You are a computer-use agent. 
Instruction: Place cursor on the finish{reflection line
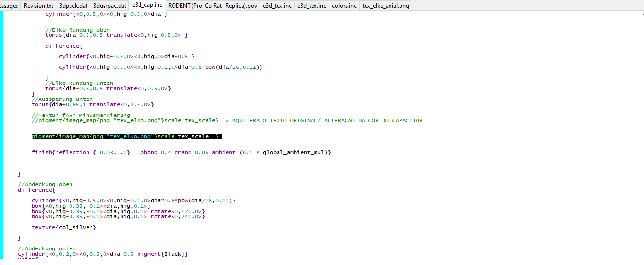click(181, 153)
